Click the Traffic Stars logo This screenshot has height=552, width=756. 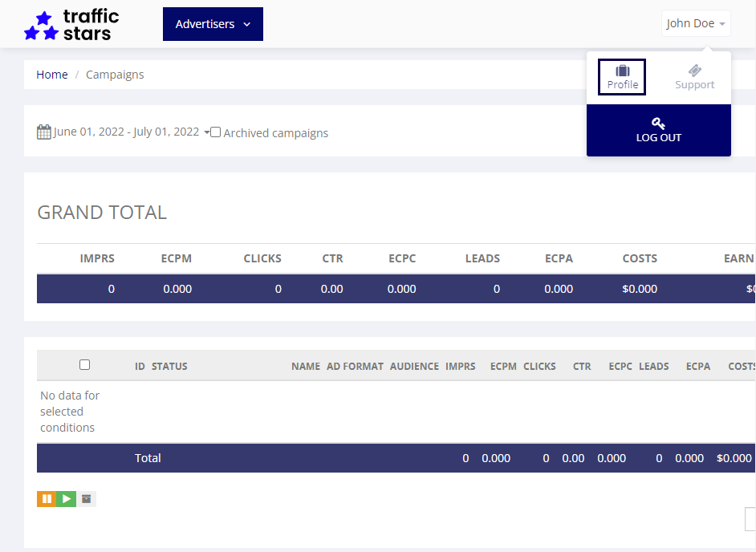click(71, 25)
